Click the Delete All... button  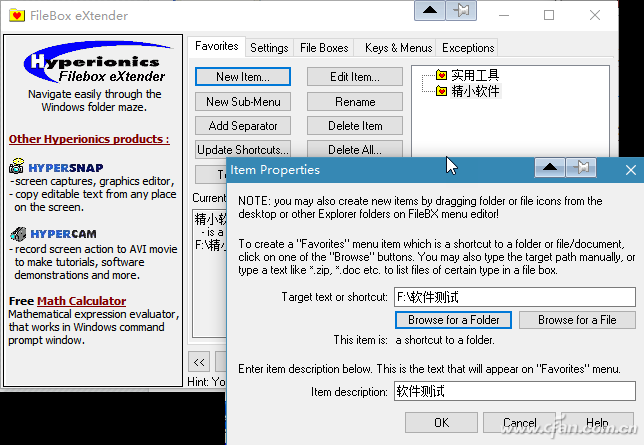[x=355, y=150]
